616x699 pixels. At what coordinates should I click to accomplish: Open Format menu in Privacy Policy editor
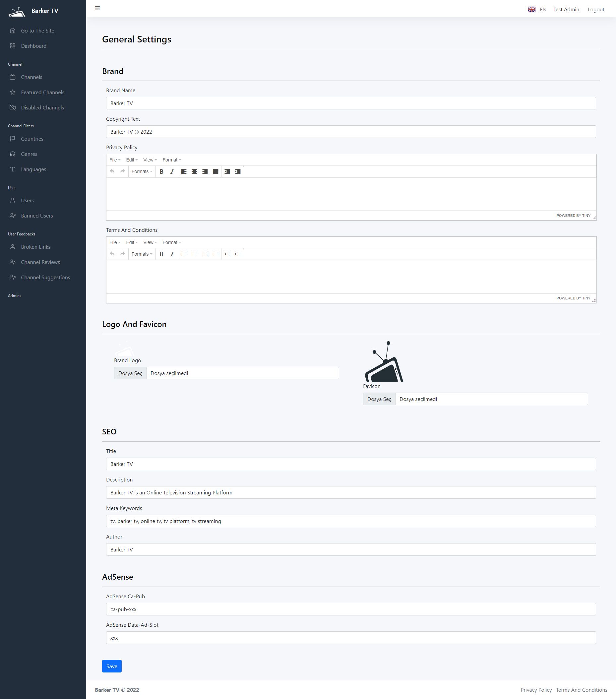(172, 160)
